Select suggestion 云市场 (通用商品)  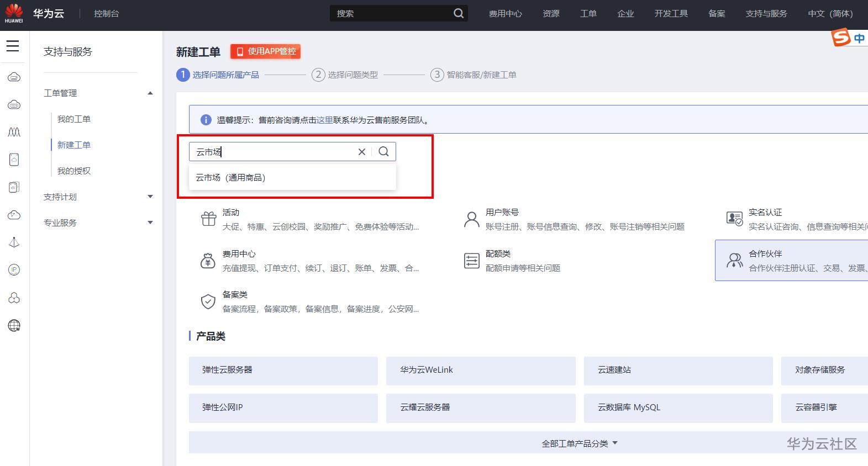pyautogui.click(x=292, y=177)
